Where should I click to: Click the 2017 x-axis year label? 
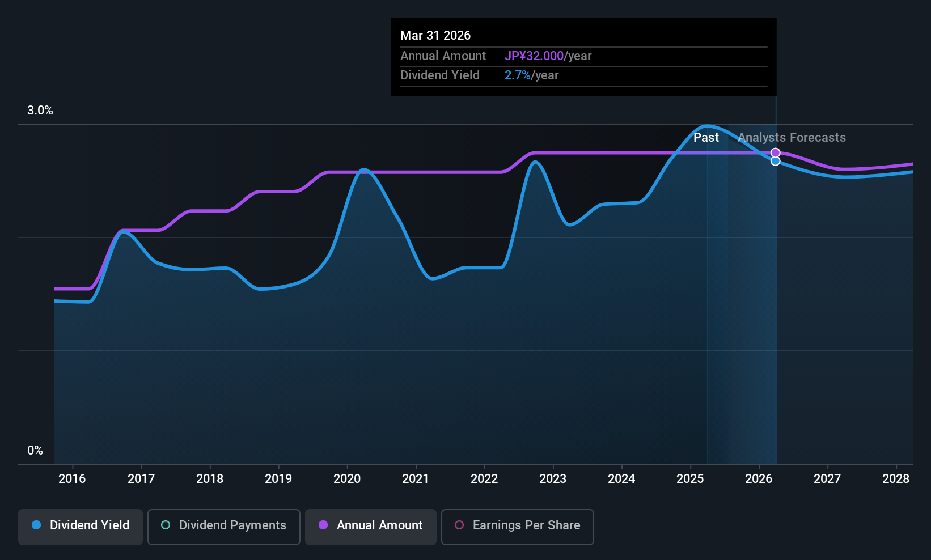tap(141, 479)
